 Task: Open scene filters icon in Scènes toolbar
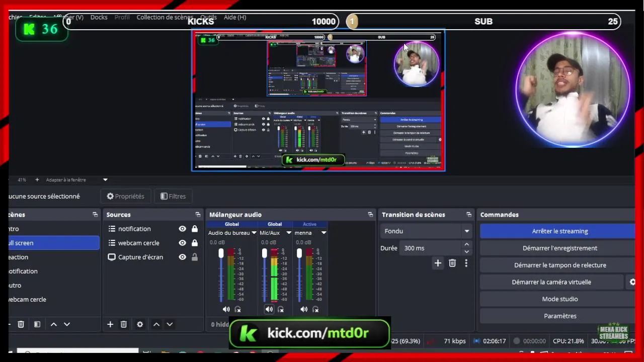point(37,324)
